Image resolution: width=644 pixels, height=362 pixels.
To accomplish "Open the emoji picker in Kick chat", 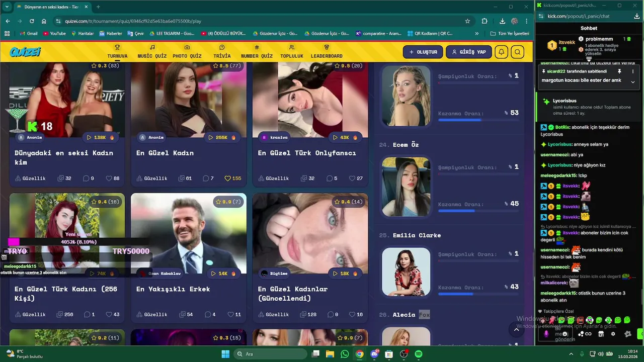I will coord(565,334).
